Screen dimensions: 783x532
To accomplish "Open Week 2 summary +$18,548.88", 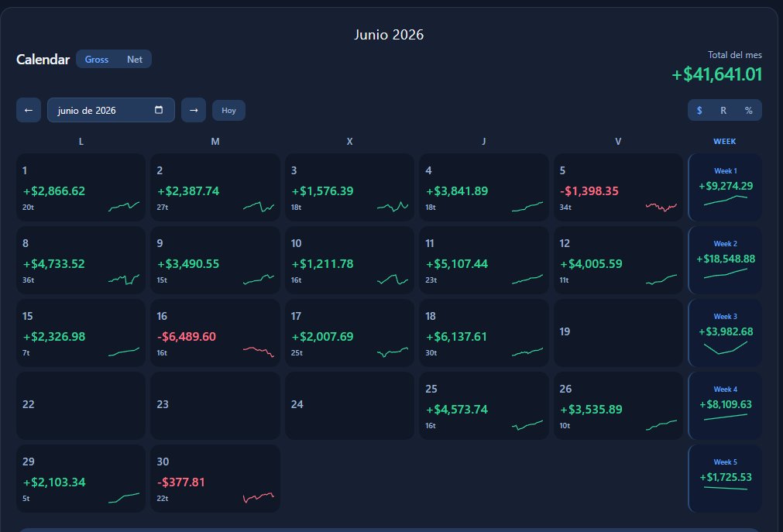I will click(725, 260).
